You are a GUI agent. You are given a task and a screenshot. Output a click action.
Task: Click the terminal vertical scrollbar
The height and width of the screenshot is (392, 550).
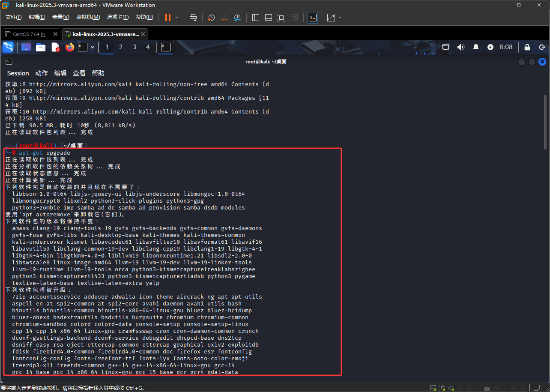[x=545, y=122]
